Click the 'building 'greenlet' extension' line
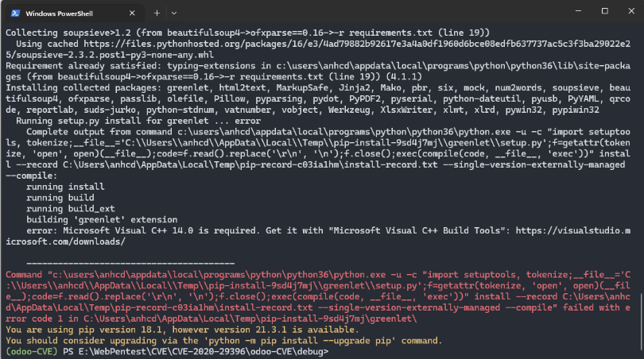This screenshot has height=359, width=644. (87, 216)
